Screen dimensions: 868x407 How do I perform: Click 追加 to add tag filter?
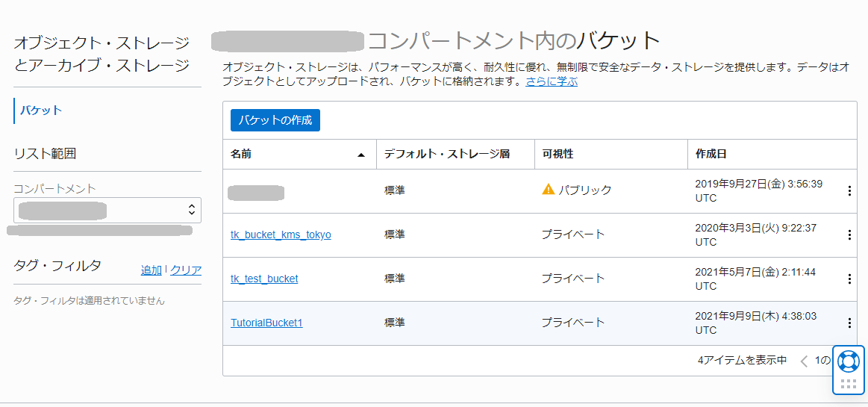[152, 270]
